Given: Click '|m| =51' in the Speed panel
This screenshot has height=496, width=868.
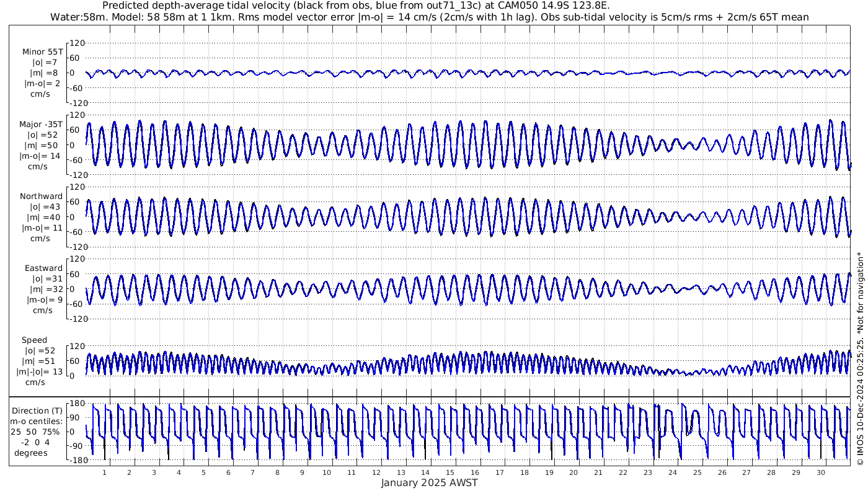Looking at the screenshot, I should click(x=41, y=361).
